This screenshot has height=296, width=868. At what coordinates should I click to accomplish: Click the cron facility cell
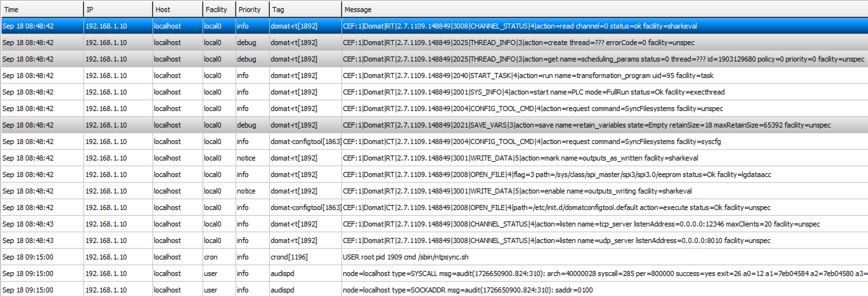point(211,257)
